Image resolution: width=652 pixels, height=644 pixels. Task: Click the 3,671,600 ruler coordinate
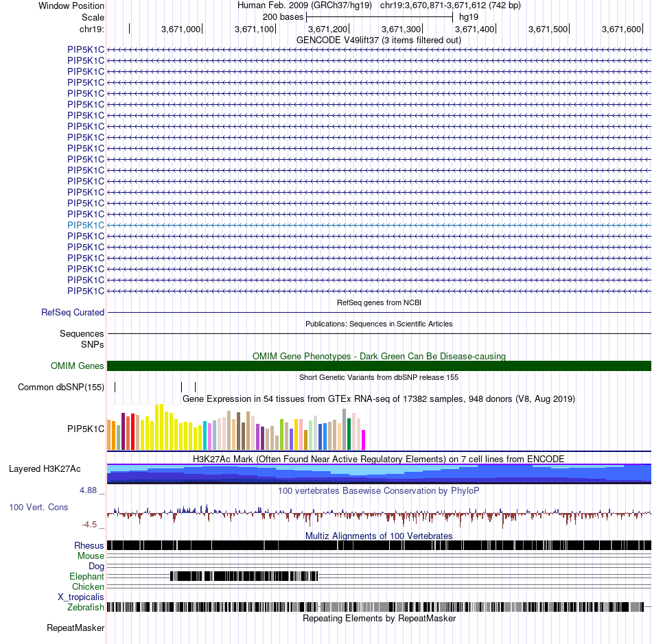pyautogui.click(x=621, y=29)
